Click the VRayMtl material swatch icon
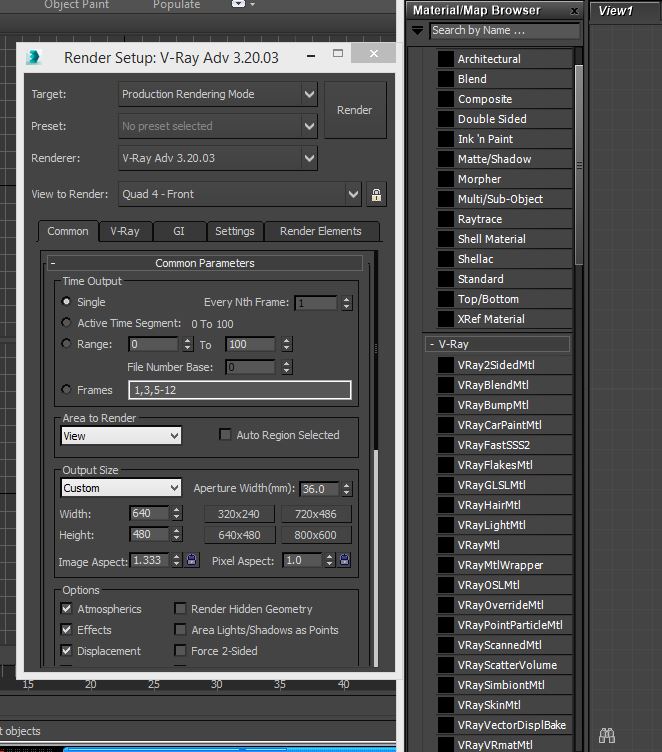The image size is (662, 752). (x=446, y=545)
